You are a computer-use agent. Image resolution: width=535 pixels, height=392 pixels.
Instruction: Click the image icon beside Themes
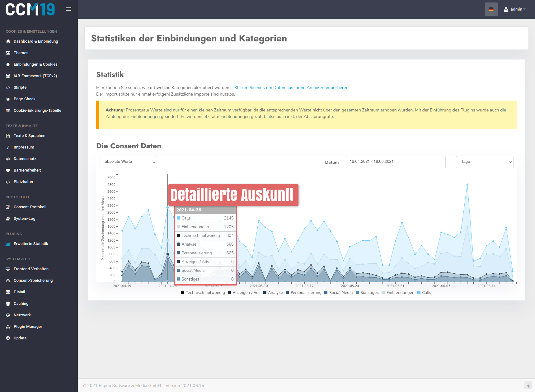[8, 53]
